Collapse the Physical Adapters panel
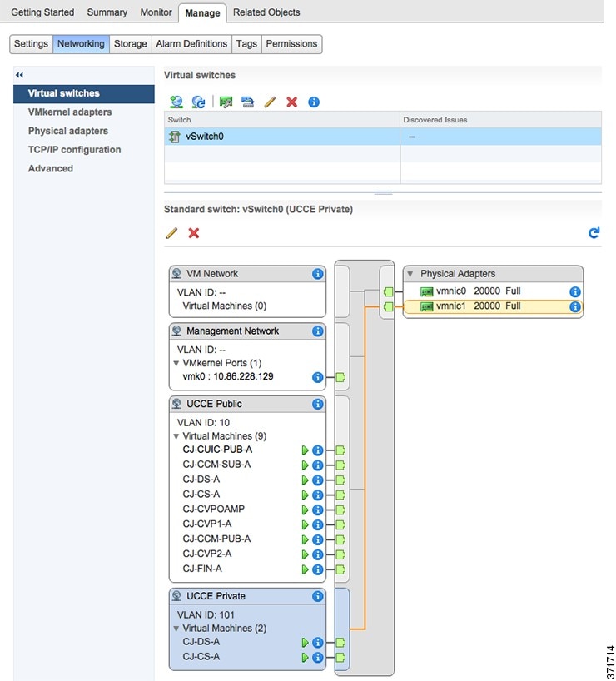 coord(410,274)
